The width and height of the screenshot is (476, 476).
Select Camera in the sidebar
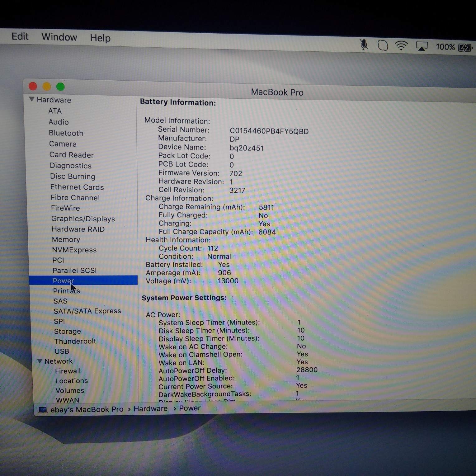click(63, 144)
